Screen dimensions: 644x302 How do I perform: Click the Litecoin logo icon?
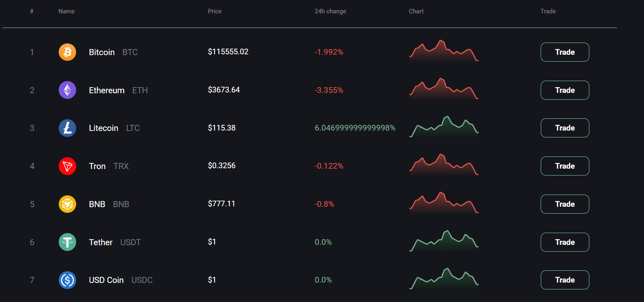(x=67, y=128)
